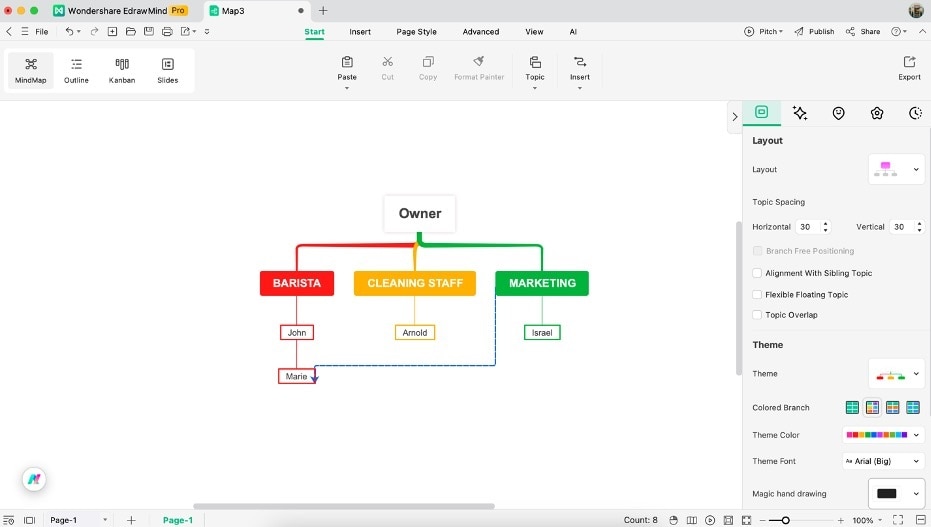
Task: Add a new page in status bar
Action: [131, 520]
